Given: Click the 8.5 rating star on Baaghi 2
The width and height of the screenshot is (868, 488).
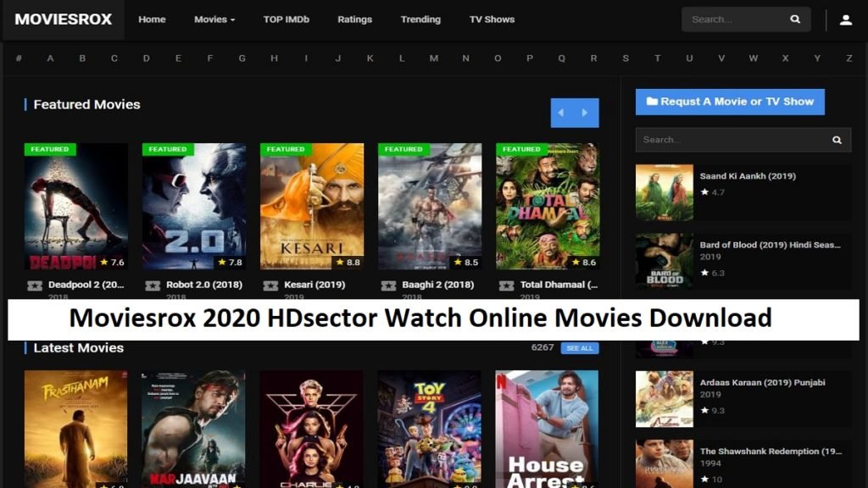Looking at the screenshot, I should tap(458, 263).
